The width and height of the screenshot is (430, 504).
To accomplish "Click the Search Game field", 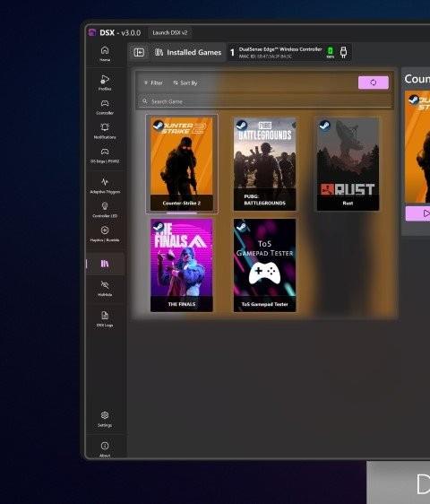I will (x=264, y=101).
